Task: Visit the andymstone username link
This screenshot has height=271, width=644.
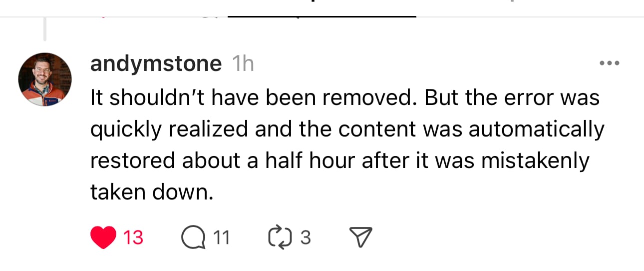Action: (x=156, y=64)
